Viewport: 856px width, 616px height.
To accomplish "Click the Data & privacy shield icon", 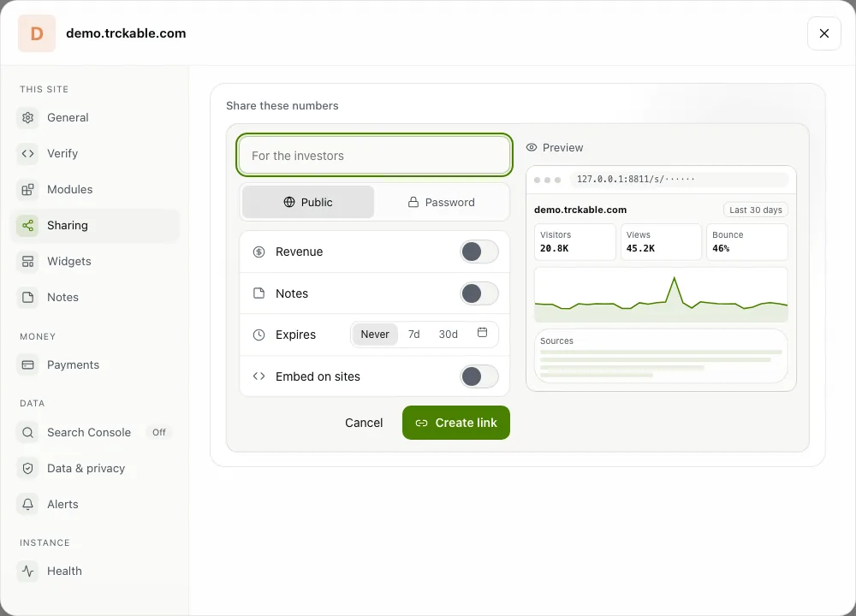I will point(28,469).
